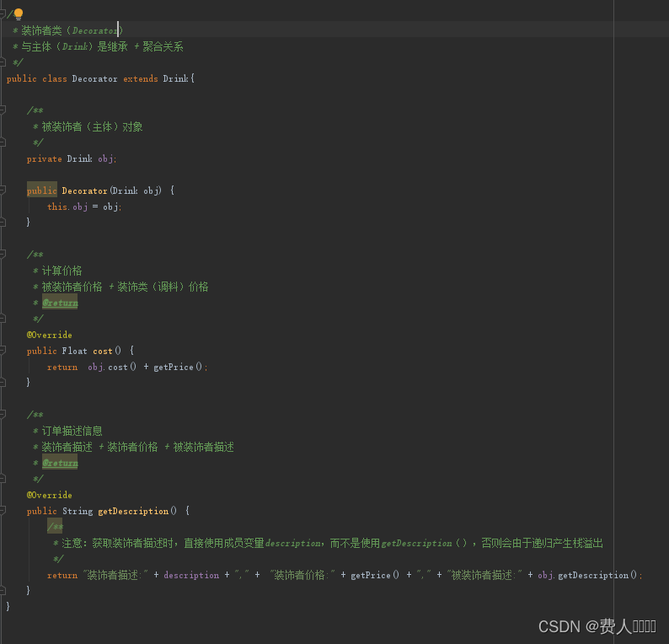Click the private keyword of the field

[x=45, y=158]
